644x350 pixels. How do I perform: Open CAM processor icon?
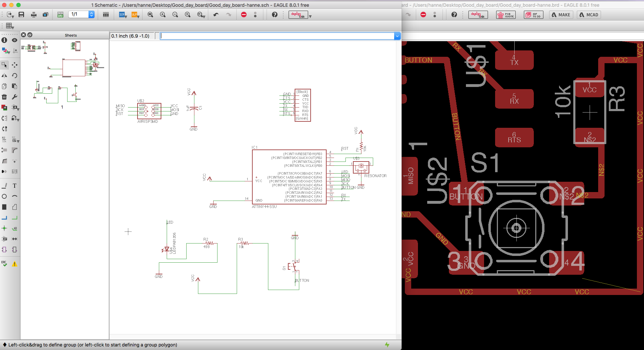click(x=45, y=15)
